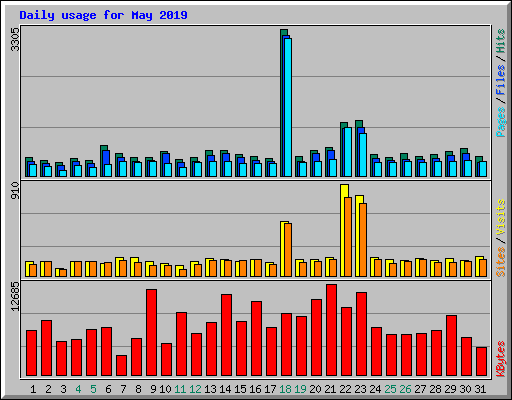Select the hits bar group for day 23
This screenshot has width=512, height=400.
coord(361,148)
